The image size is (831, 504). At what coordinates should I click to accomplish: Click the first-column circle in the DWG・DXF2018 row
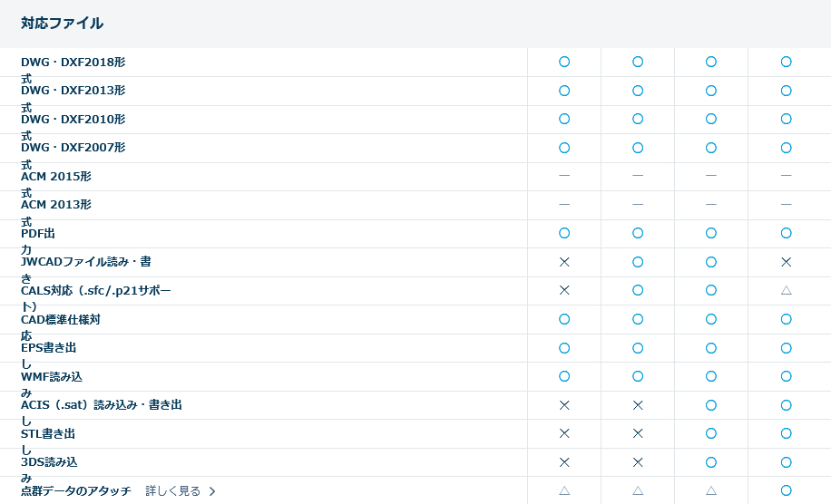[x=564, y=62]
